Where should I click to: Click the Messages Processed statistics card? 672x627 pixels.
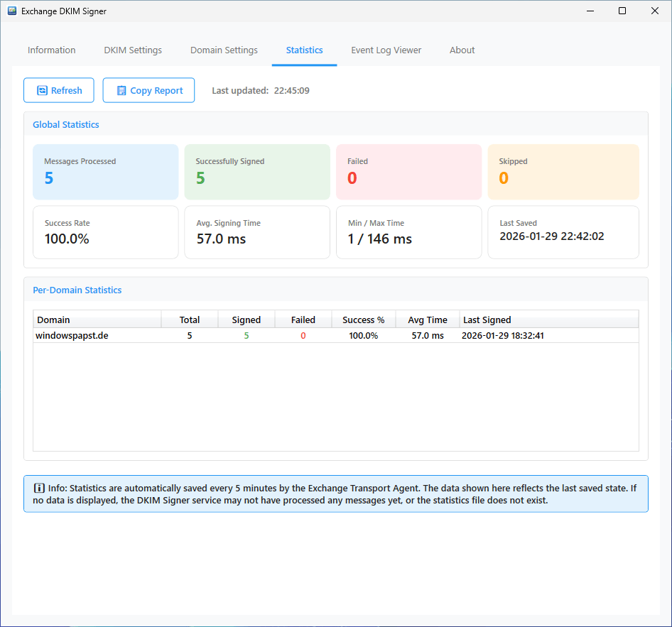(106, 173)
